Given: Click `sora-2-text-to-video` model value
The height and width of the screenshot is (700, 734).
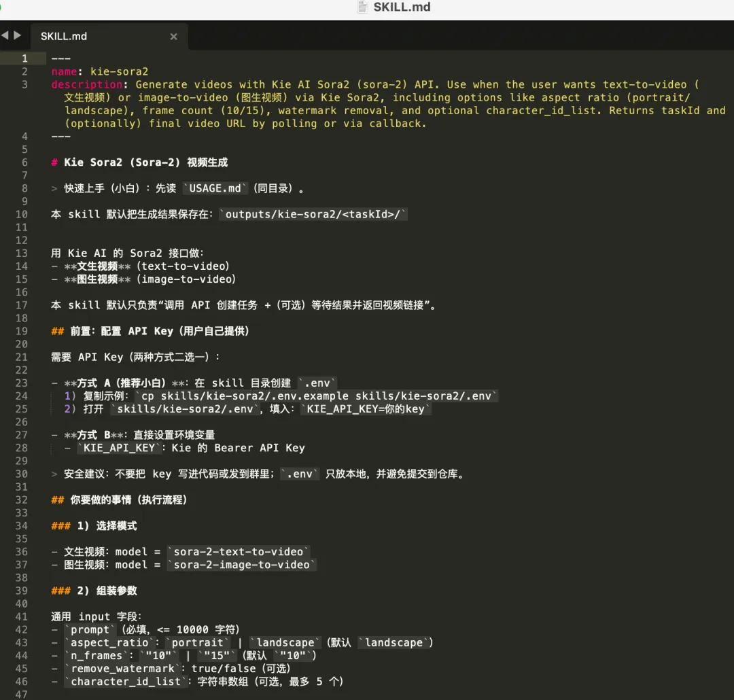Looking at the screenshot, I should tap(239, 552).
